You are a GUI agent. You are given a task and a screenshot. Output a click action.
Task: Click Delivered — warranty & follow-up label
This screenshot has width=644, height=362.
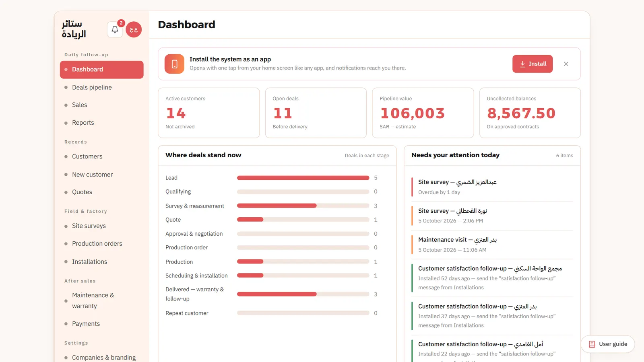click(x=194, y=294)
